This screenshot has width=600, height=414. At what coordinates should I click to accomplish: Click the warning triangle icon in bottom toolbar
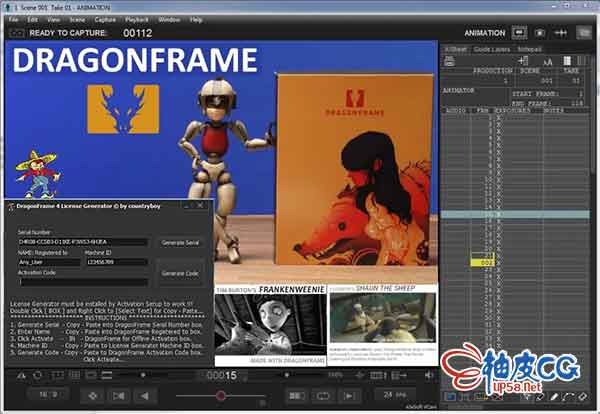21,376
